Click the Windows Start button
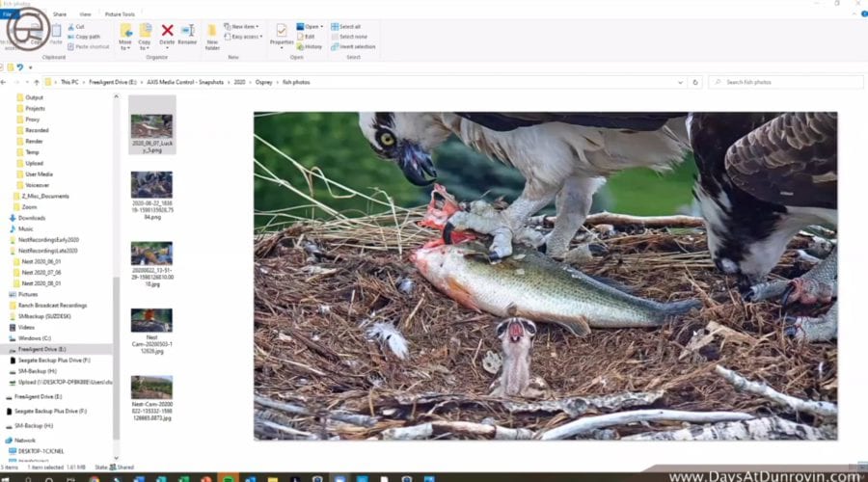Screen dimensions: 868x482 click(x=7, y=479)
